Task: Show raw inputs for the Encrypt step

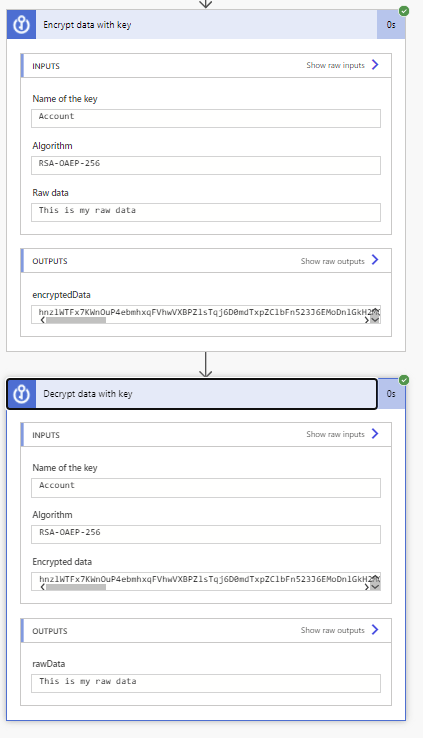Action: (x=335, y=65)
